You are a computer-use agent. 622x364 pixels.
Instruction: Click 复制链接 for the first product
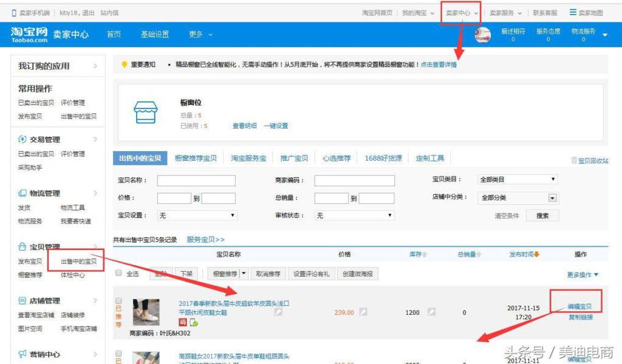580,317
